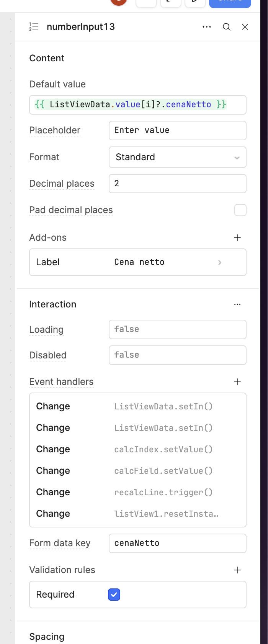Open the Format dropdown set to Standard
Image resolution: width=268 pixels, height=644 pixels.
pos(178,157)
